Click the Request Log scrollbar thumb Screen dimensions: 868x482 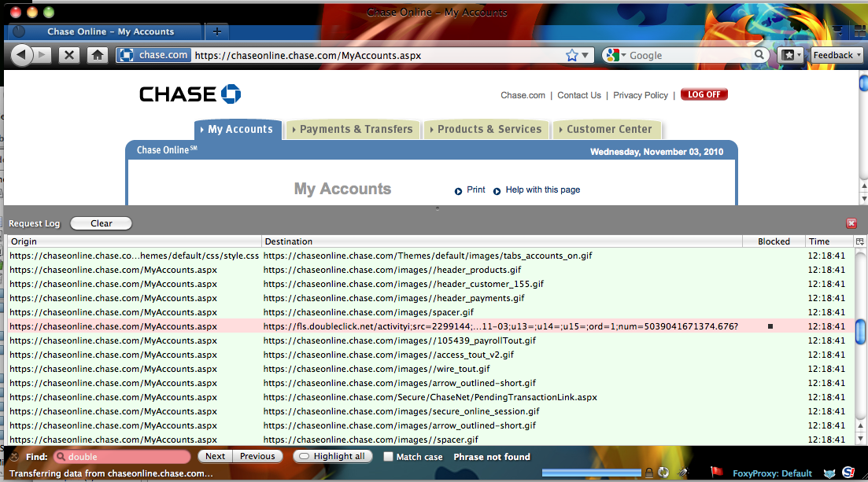860,332
